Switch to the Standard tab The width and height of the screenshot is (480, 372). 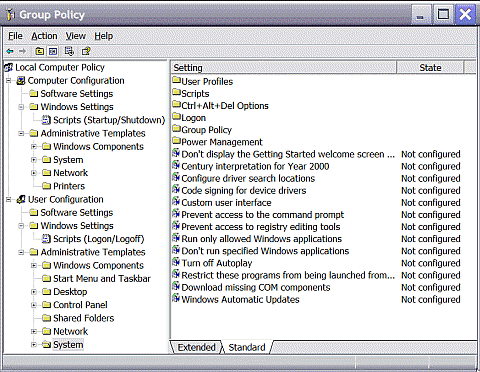point(247,347)
